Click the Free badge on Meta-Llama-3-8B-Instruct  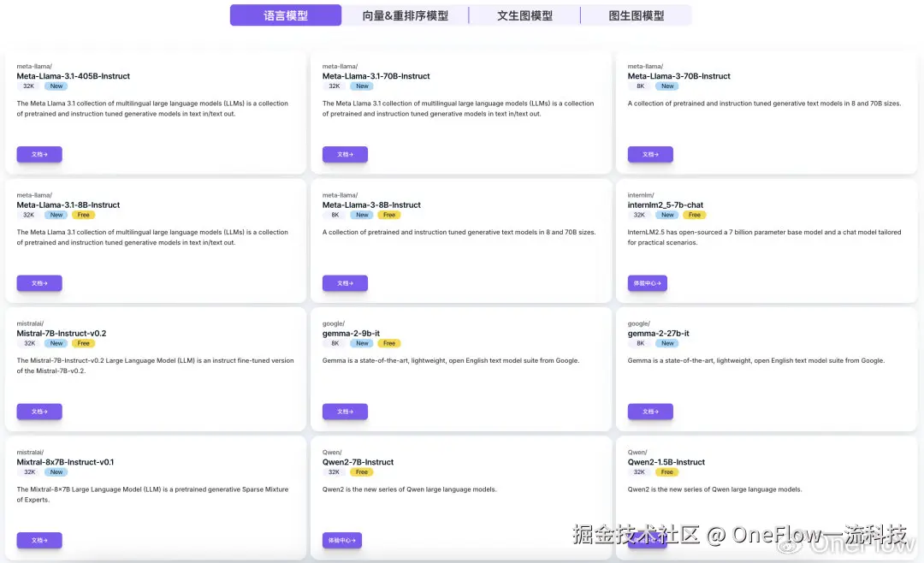click(389, 215)
